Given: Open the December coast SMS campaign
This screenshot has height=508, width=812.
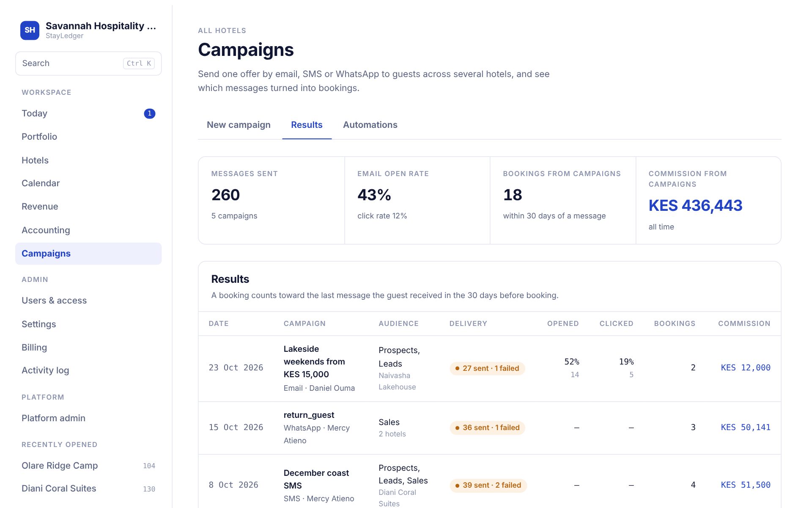Looking at the screenshot, I should 316,479.
